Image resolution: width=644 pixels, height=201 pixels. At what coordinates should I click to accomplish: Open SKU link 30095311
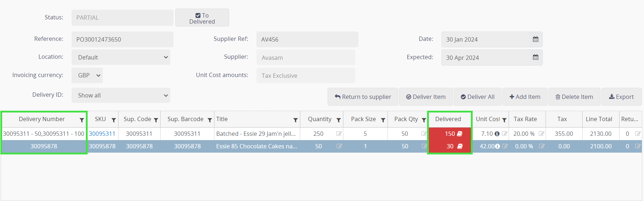[x=102, y=134]
